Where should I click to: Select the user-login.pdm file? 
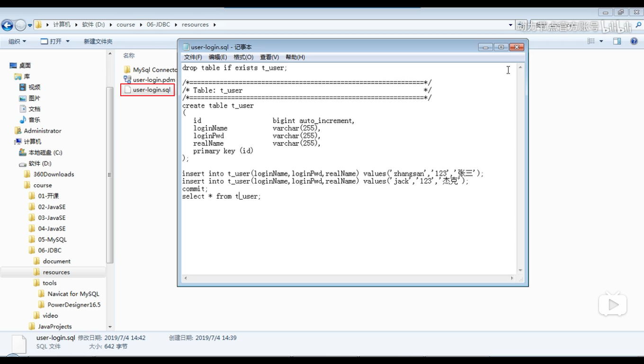pyautogui.click(x=150, y=80)
